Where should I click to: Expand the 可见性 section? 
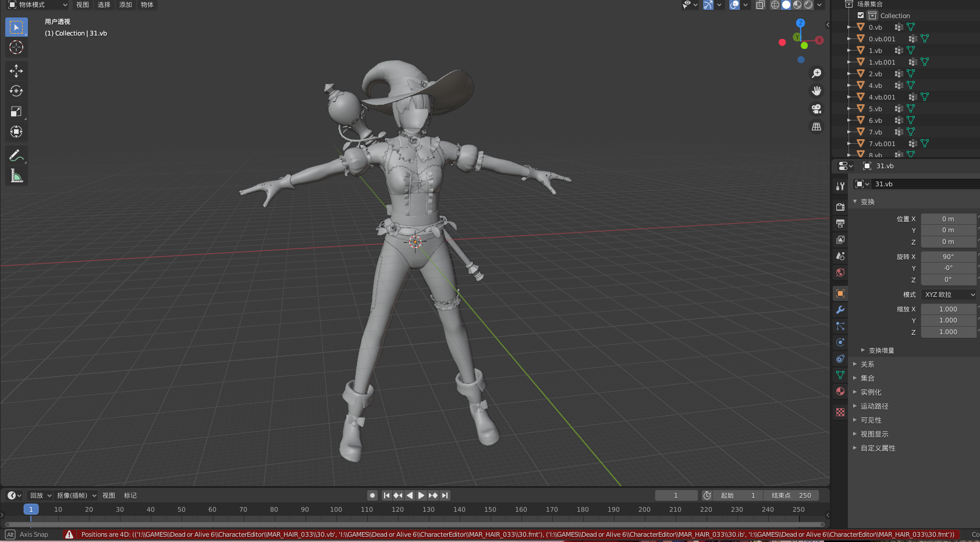[x=871, y=420]
